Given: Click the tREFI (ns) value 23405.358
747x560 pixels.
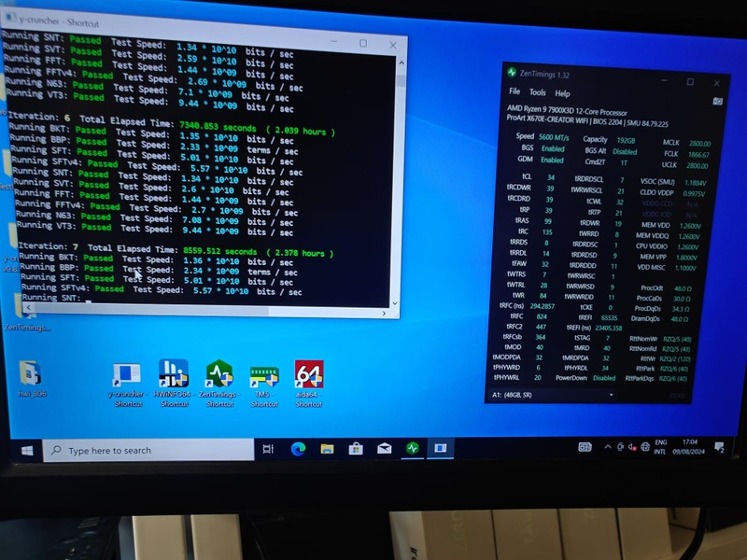Looking at the screenshot, I should point(608,328).
